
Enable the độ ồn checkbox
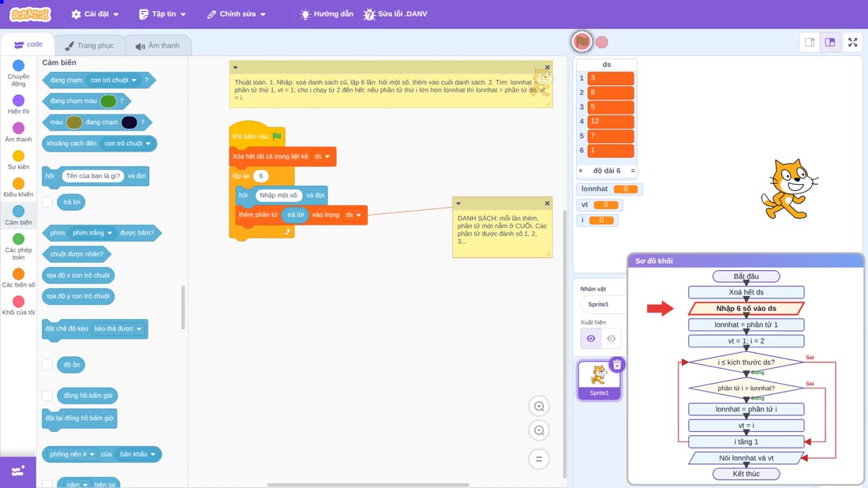[47, 365]
